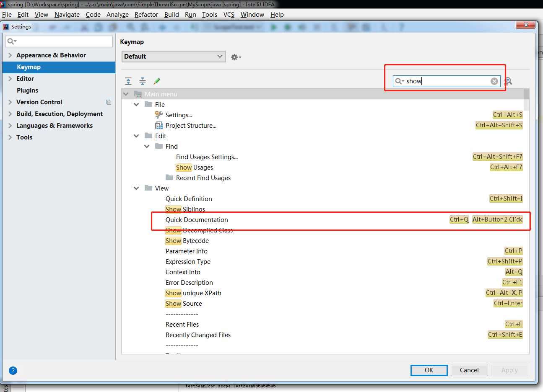Open the Default keymap dropdown
The image size is (543, 392).
pos(174,57)
